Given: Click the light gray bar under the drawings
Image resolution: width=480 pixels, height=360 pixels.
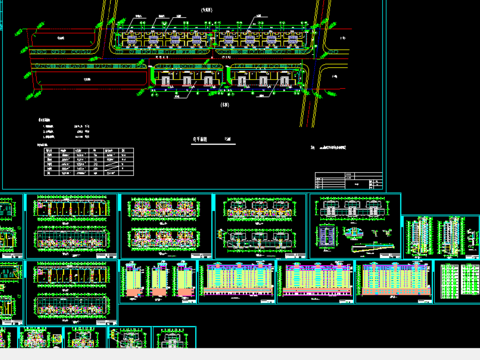Looking at the screenshot, I should 240,354.
